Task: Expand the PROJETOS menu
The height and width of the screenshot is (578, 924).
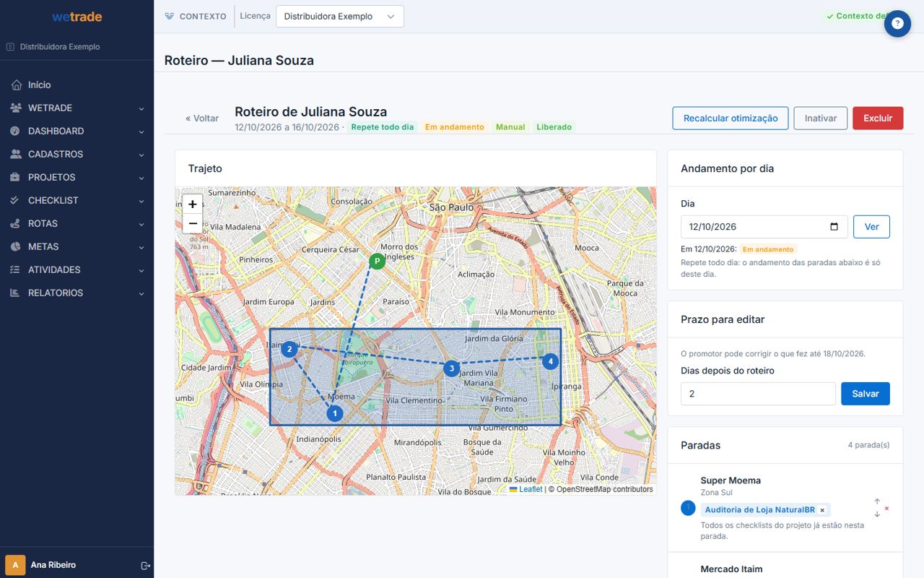Action: click(77, 177)
